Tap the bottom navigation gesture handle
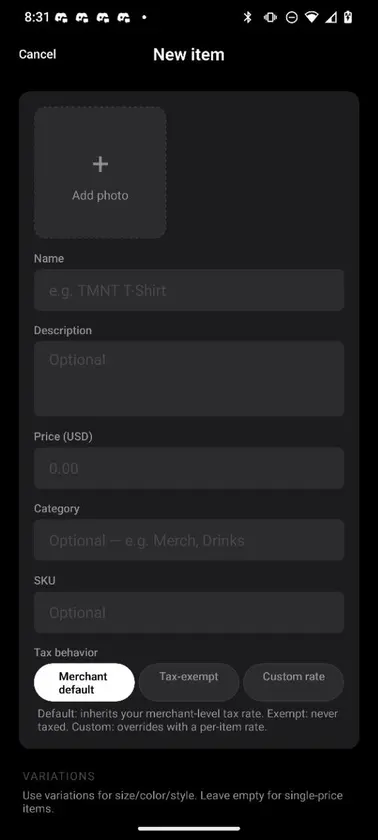 pyautogui.click(x=189, y=828)
